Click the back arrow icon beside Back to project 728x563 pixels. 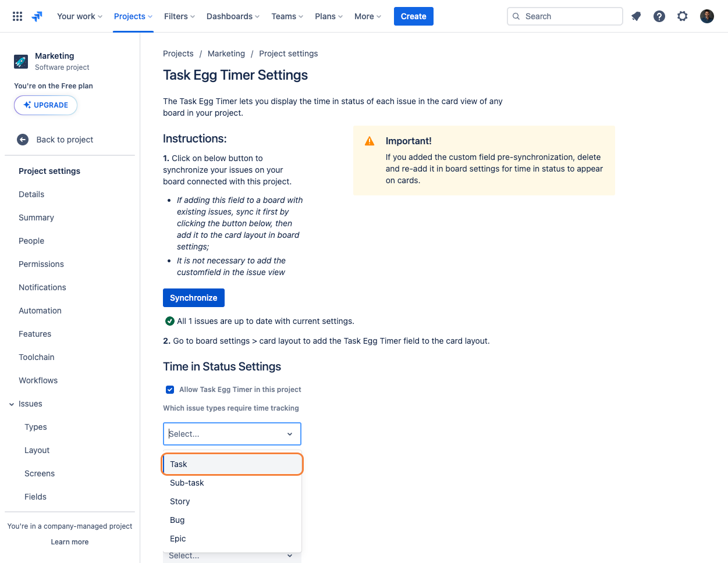(x=23, y=140)
